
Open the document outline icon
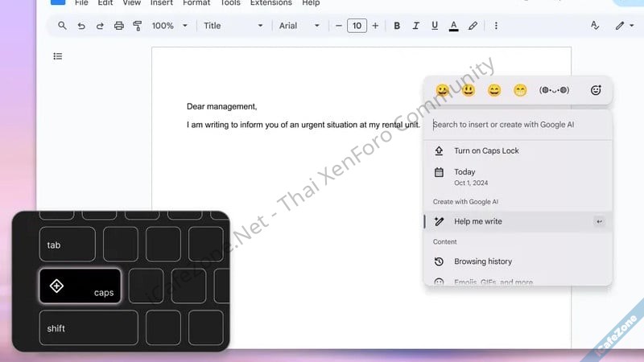(x=58, y=56)
